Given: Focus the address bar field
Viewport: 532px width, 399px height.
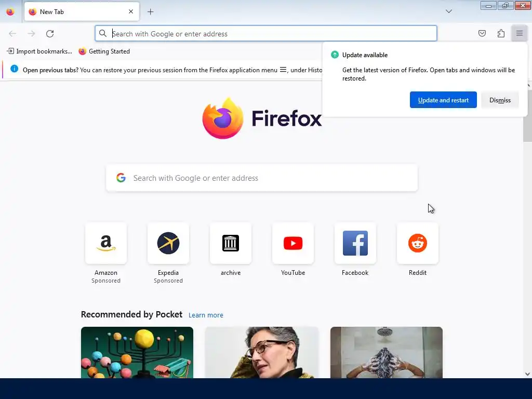Looking at the screenshot, I should [265, 34].
